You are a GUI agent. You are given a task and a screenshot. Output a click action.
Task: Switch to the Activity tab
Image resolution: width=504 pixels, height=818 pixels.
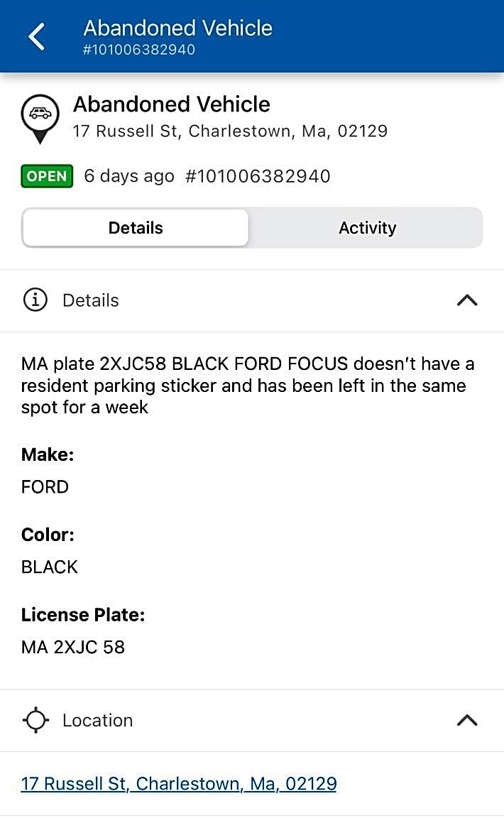coord(367,228)
